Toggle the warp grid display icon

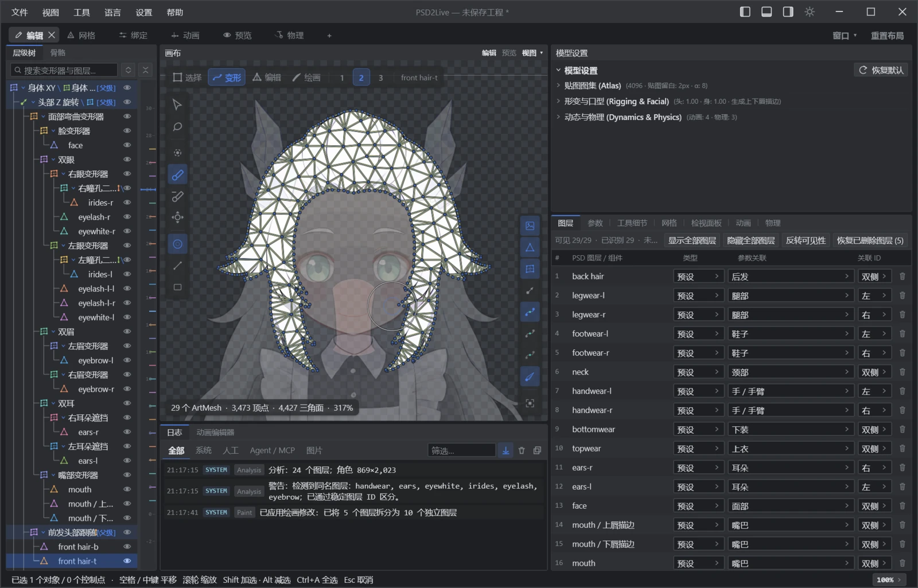pyautogui.click(x=530, y=269)
